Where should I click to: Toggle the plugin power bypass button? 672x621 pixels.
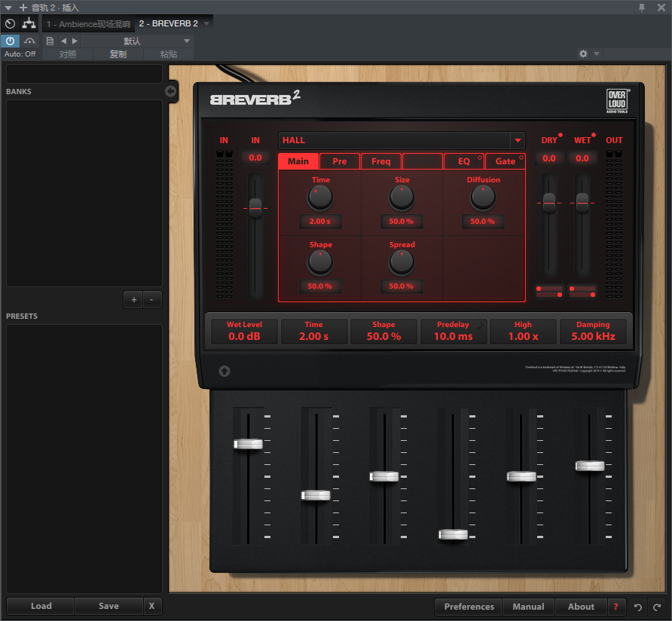coord(10,41)
